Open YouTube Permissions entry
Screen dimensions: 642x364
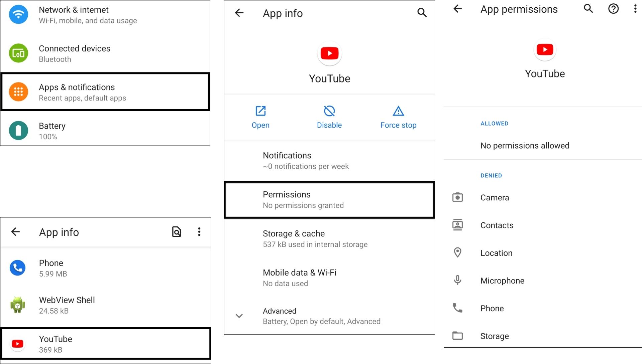click(x=329, y=200)
